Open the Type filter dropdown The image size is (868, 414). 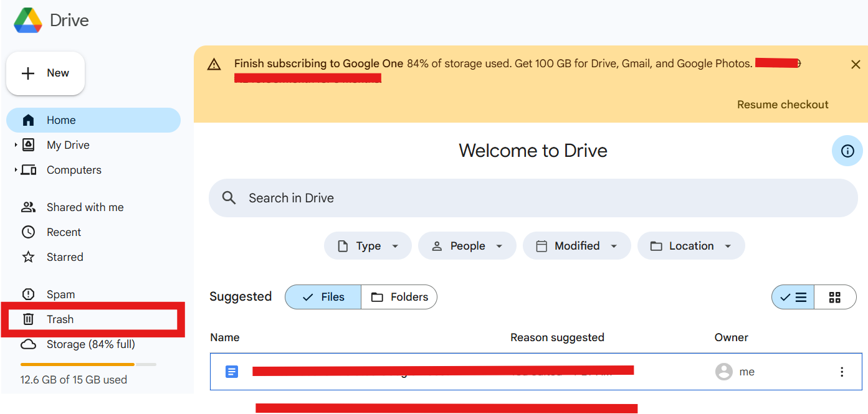[368, 246]
